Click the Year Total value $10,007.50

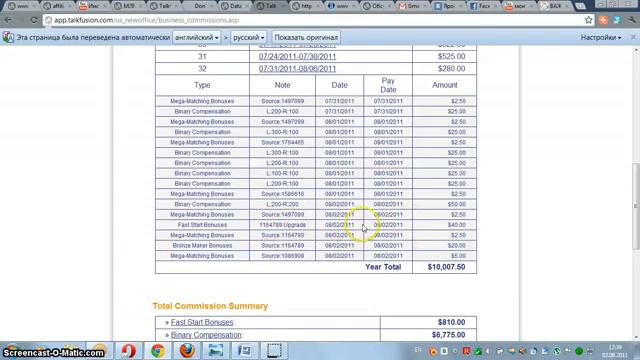tap(446, 267)
